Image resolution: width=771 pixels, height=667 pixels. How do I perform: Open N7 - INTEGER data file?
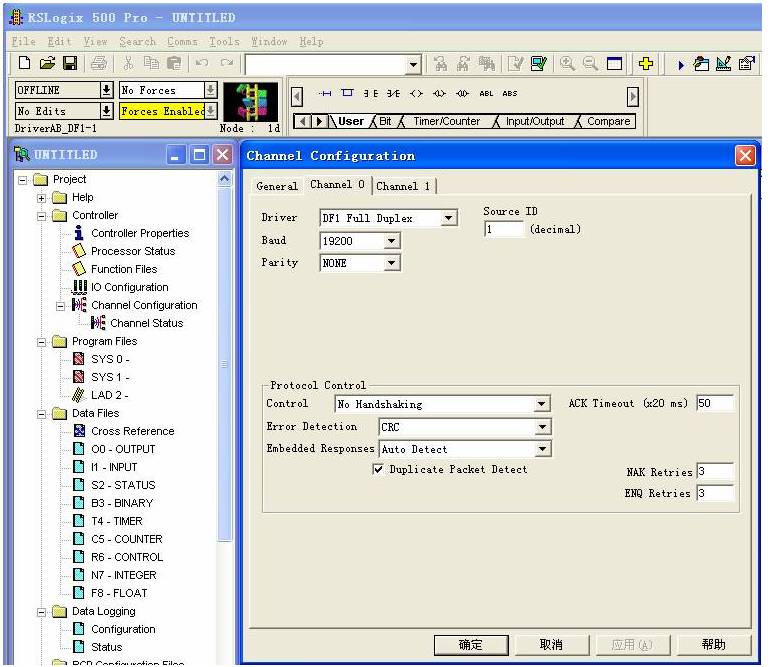pyautogui.click(x=123, y=575)
